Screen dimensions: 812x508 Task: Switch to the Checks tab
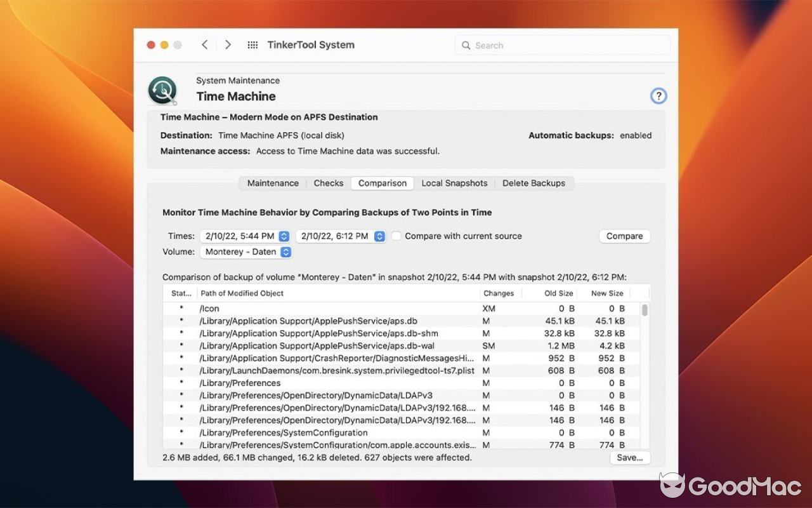[x=328, y=183]
